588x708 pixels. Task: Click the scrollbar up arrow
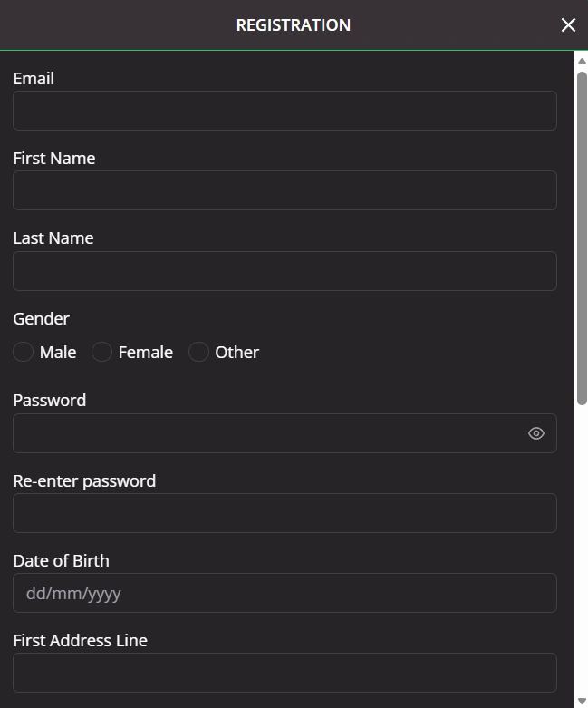tap(582, 62)
